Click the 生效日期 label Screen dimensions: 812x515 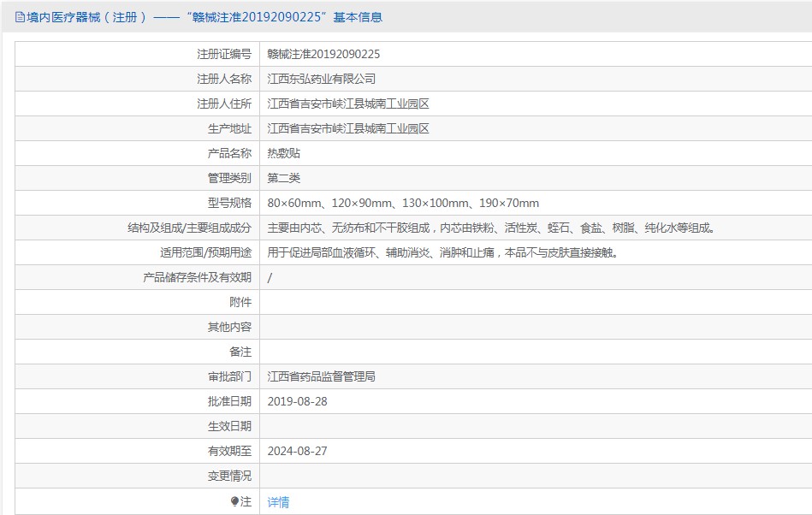pyautogui.click(x=229, y=426)
